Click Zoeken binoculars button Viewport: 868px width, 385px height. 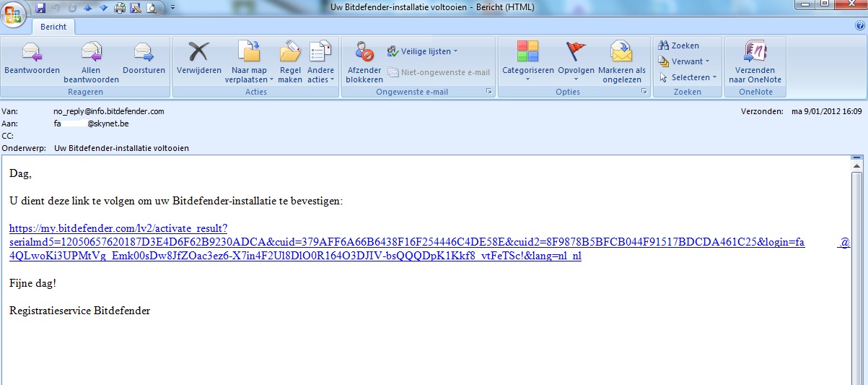pyautogui.click(x=679, y=46)
